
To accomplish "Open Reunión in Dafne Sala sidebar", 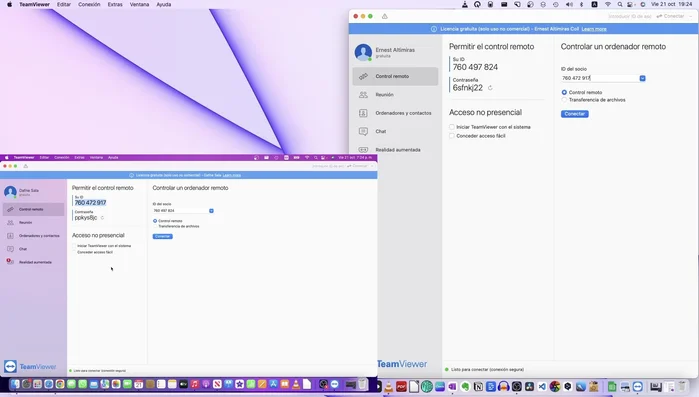I will 33,222.
